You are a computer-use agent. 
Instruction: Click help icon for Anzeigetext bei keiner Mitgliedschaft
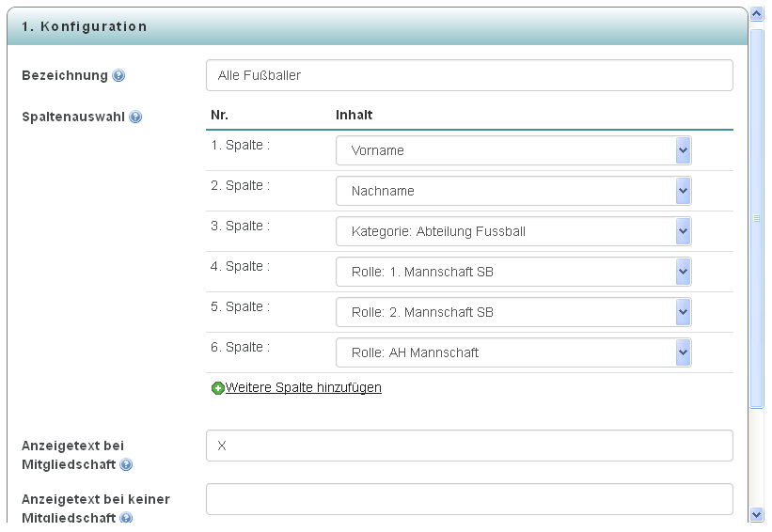coord(127,517)
